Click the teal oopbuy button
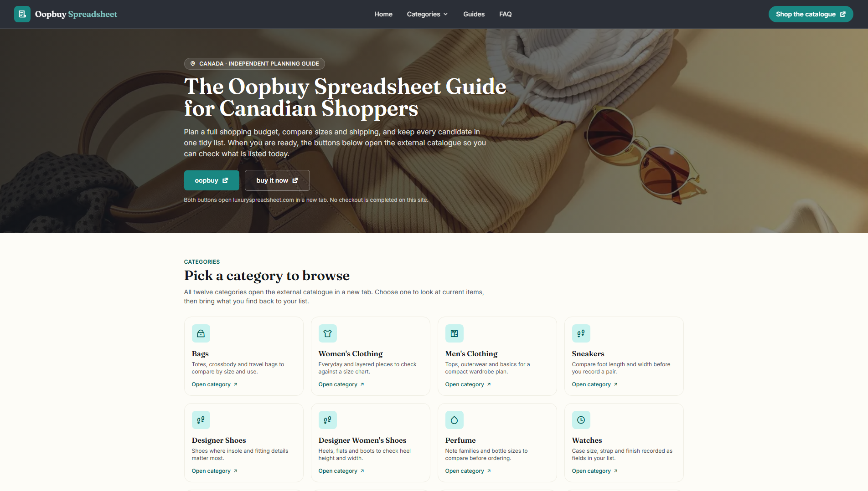868x491 pixels. pyautogui.click(x=212, y=180)
